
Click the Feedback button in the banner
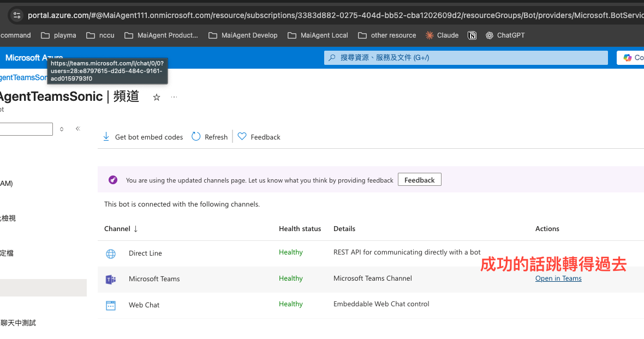(x=419, y=179)
